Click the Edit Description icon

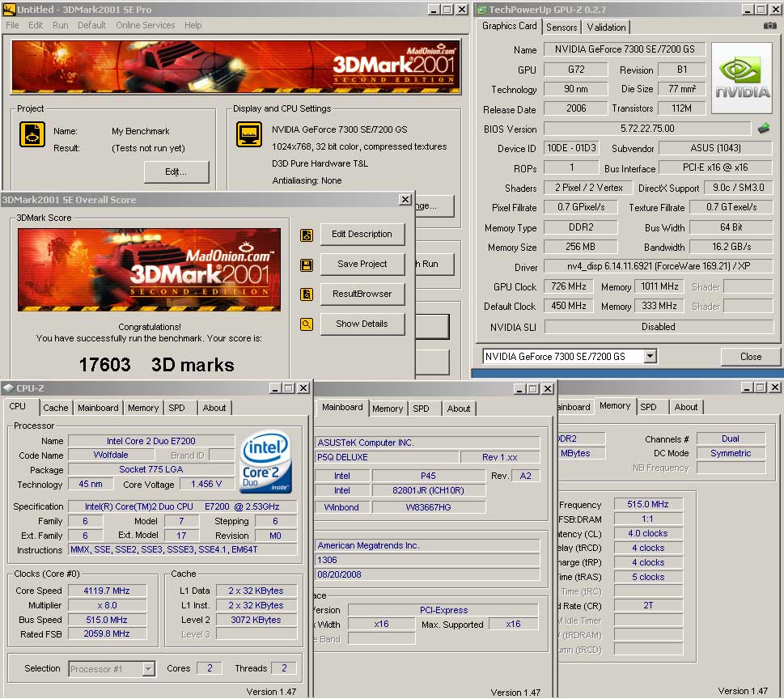coord(307,235)
